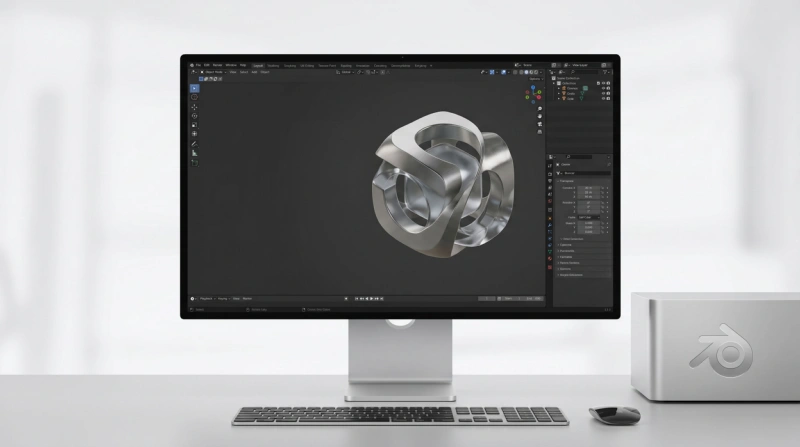Select the Rotate tool
The width and height of the screenshot is (800, 447).
(x=194, y=116)
